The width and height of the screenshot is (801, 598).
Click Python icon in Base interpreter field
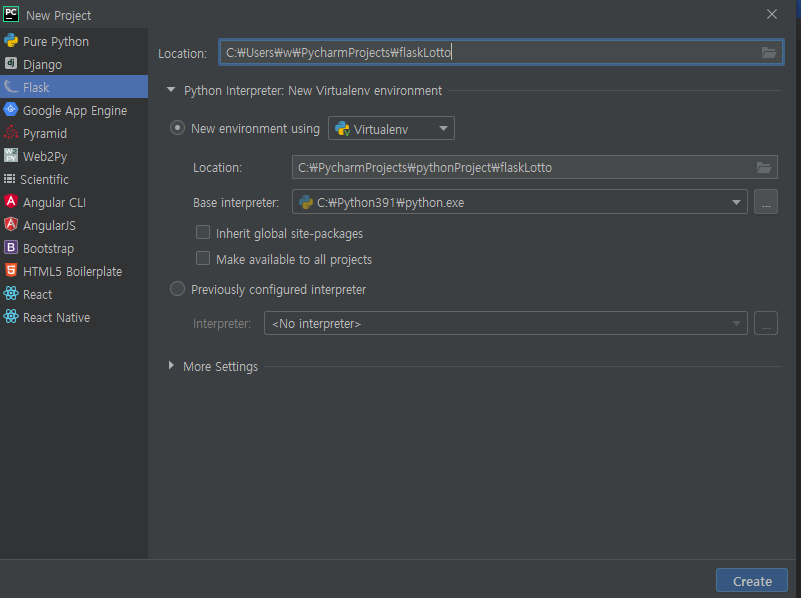[306, 202]
